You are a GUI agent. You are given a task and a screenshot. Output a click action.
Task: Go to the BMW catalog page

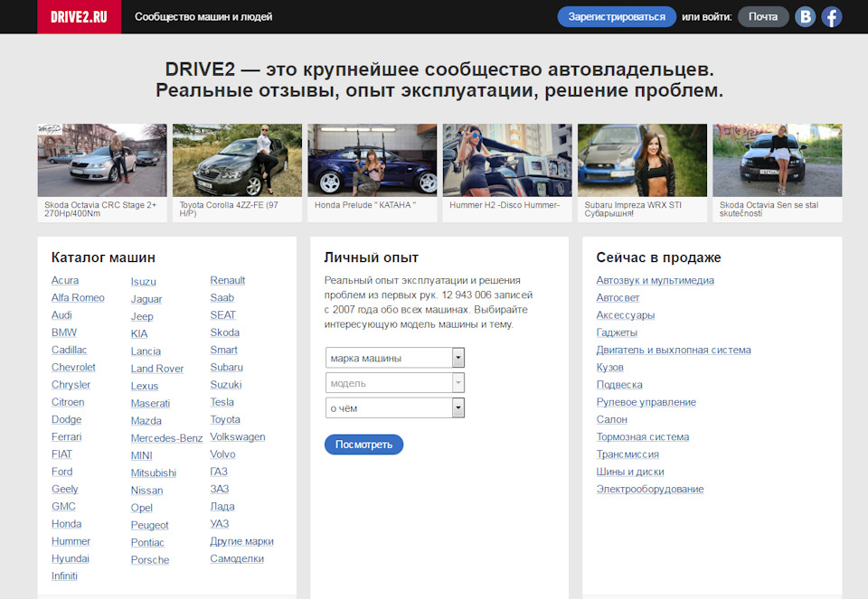click(63, 332)
